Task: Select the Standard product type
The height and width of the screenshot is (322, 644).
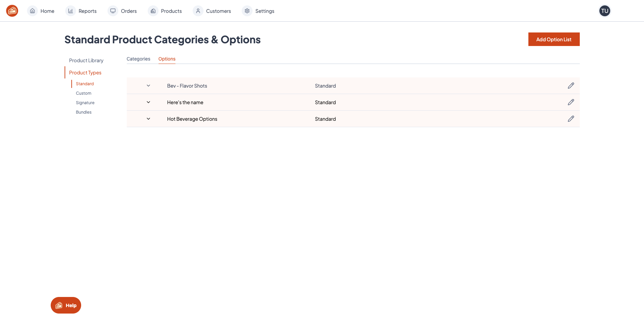Action: [x=85, y=84]
